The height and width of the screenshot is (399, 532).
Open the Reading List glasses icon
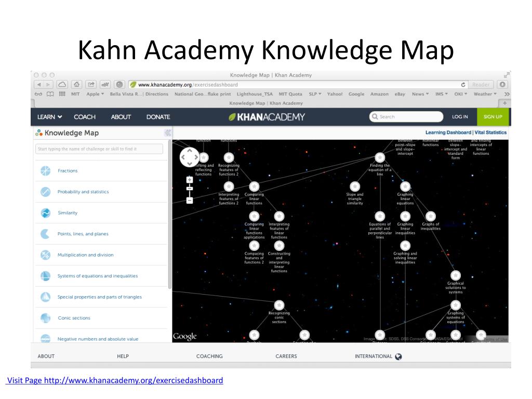(x=38, y=94)
